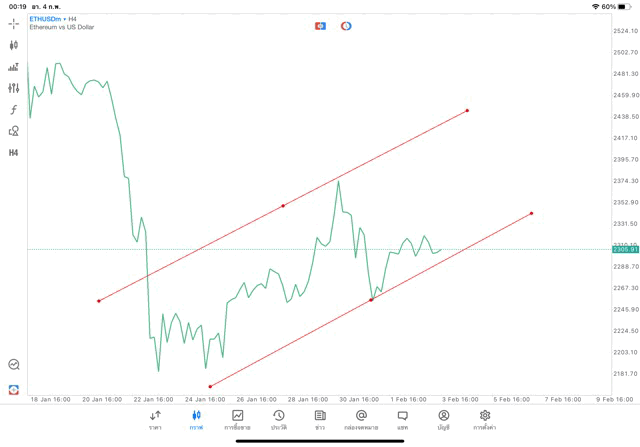
Task: Switch to the Trade (การซื้อขาย) tab
Action: [x=237, y=420]
